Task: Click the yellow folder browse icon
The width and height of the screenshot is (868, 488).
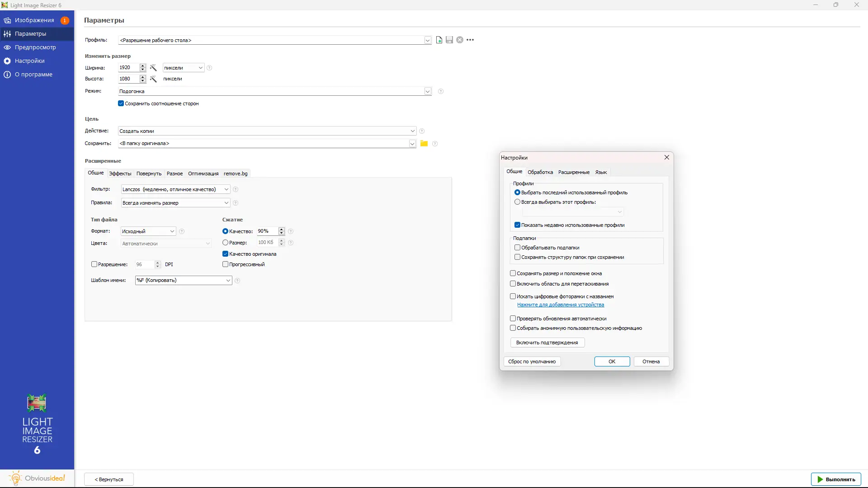Action: 424,144
